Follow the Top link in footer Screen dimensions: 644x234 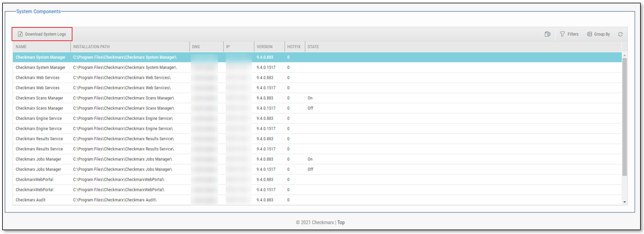click(341, 222)
